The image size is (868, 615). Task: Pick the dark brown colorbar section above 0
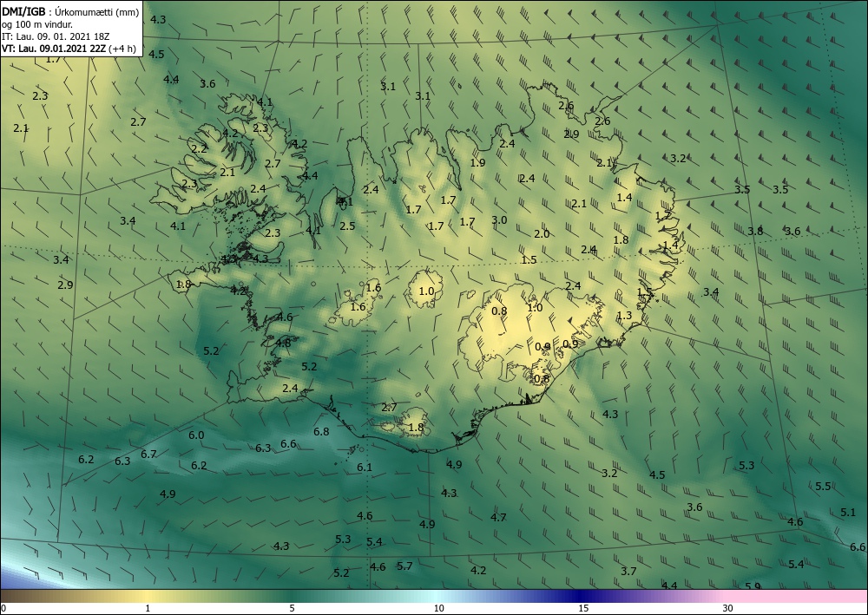(x=11, y=596)
